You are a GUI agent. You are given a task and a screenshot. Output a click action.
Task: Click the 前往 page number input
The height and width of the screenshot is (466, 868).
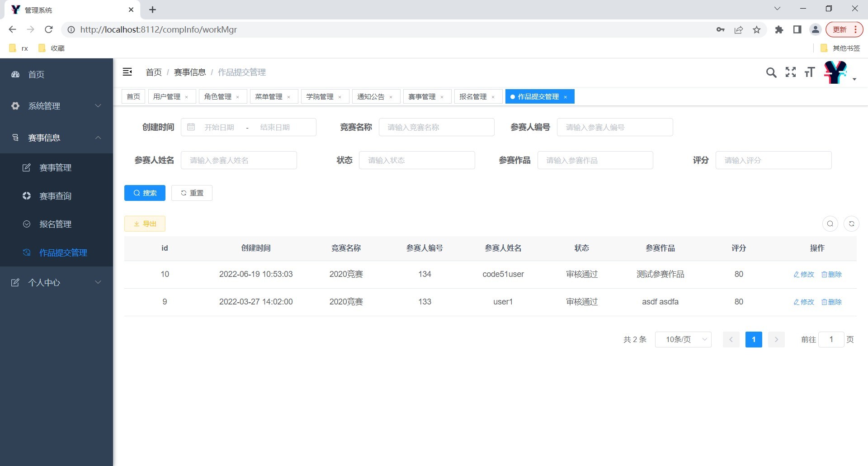[831, 339]
